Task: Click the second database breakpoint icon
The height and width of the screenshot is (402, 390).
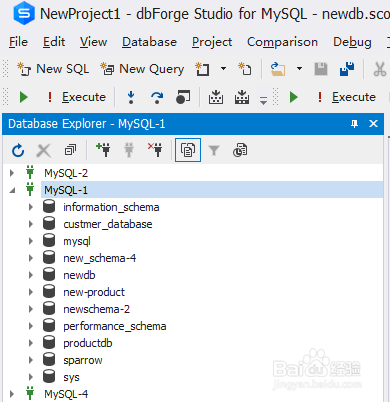Action: (x=242, y=97)
